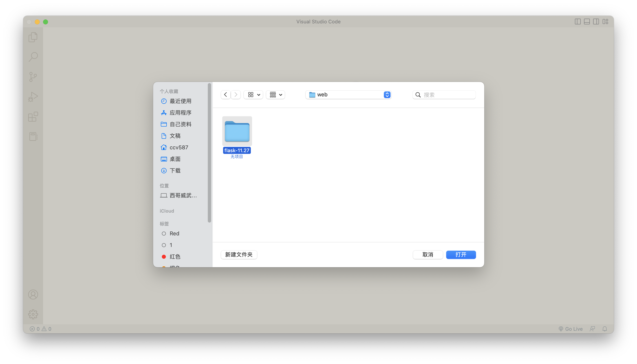Open the Accounts menu icon
The width and height of the screenshot is (637, 364).
click(33, 295)
